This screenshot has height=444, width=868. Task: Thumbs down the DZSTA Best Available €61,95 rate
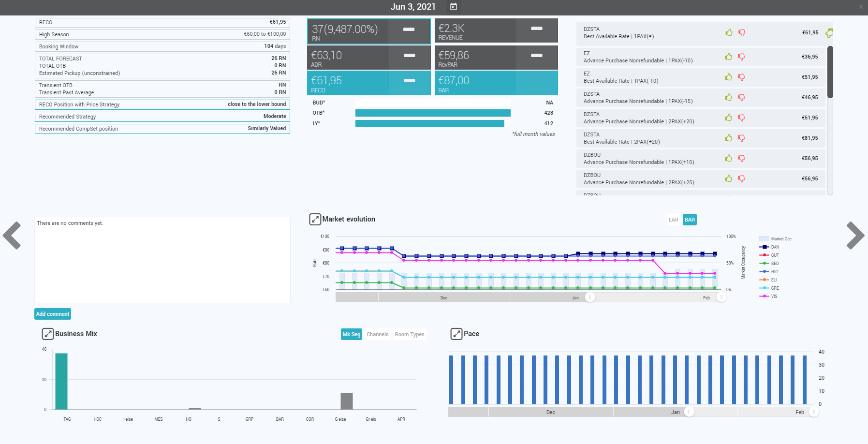[x=741, y=33]
